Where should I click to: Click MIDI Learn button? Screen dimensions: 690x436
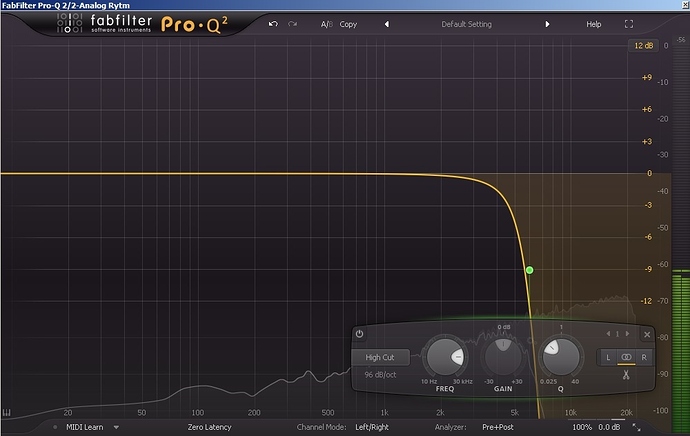point(84,427)
